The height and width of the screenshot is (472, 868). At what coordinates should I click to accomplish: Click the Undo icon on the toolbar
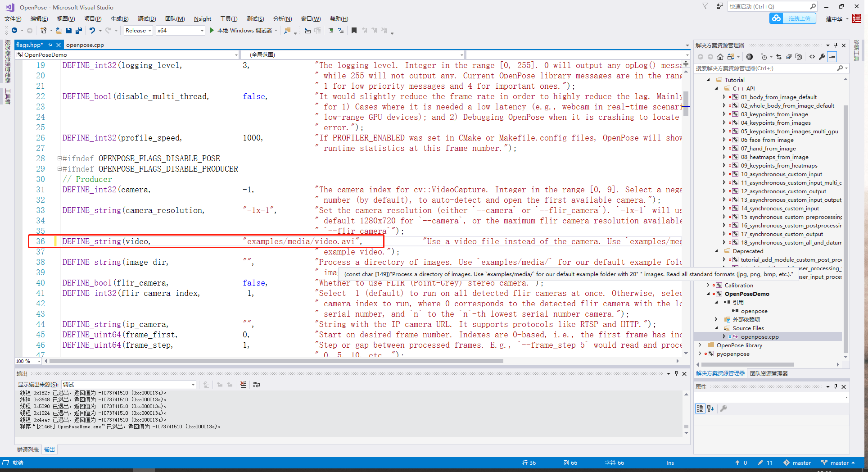pyautogui.click(x=93, y=30)
